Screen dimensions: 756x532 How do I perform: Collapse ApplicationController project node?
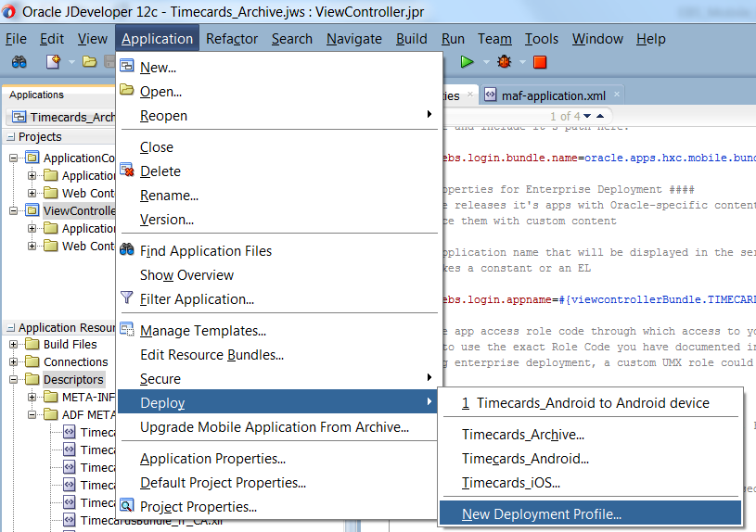point(14,158)
